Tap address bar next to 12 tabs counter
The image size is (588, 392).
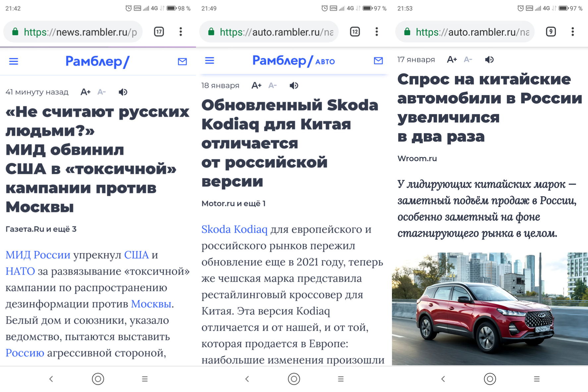coord(269,32)
